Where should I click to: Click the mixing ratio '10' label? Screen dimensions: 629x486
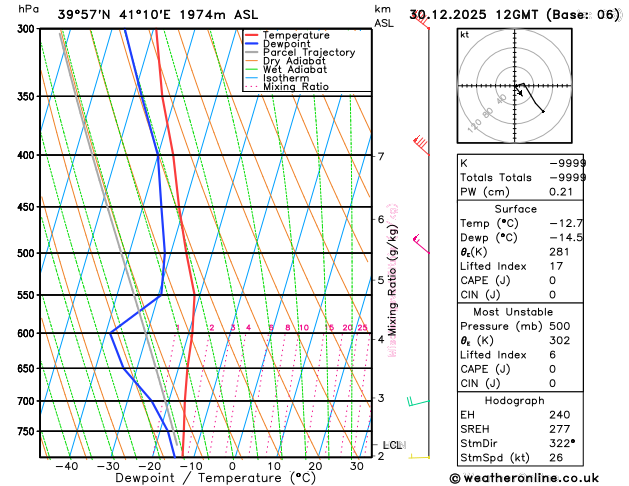click(x=304, y=328)
